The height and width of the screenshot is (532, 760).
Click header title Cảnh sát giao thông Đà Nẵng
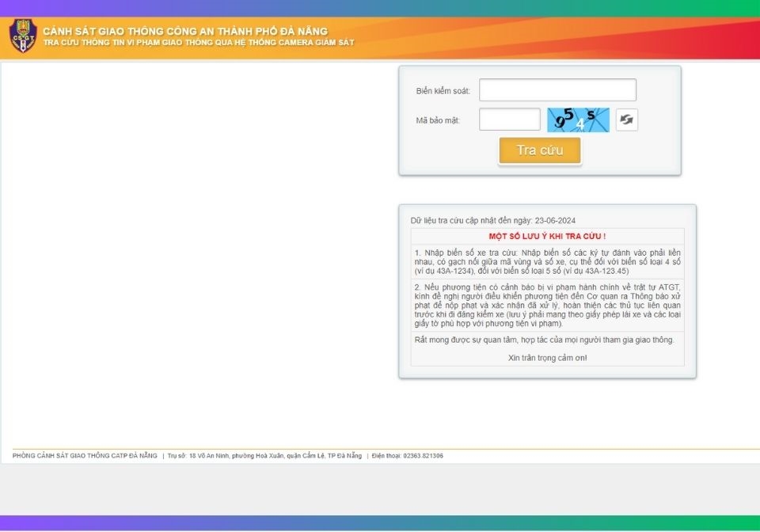(185, 31)
